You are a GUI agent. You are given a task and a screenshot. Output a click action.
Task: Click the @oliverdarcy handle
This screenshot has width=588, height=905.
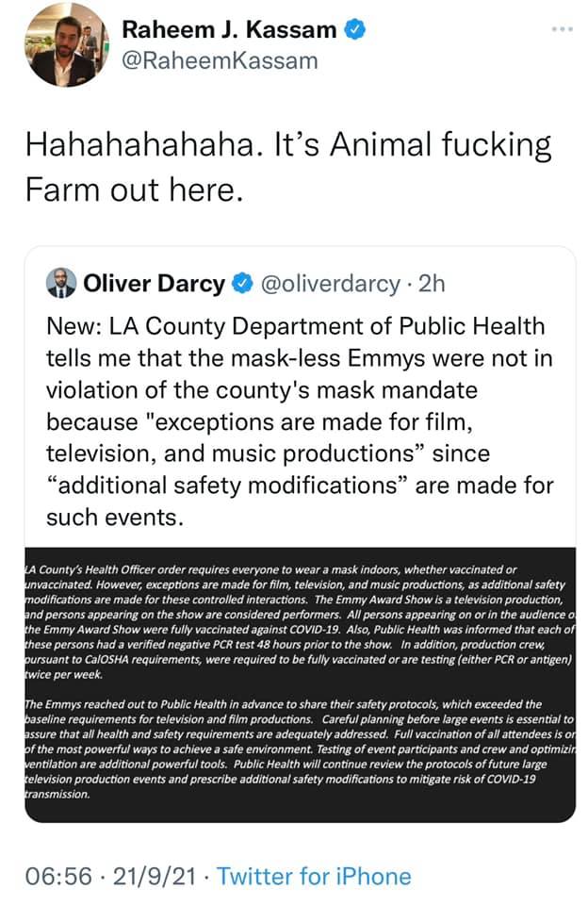click(x=326, y=283)
